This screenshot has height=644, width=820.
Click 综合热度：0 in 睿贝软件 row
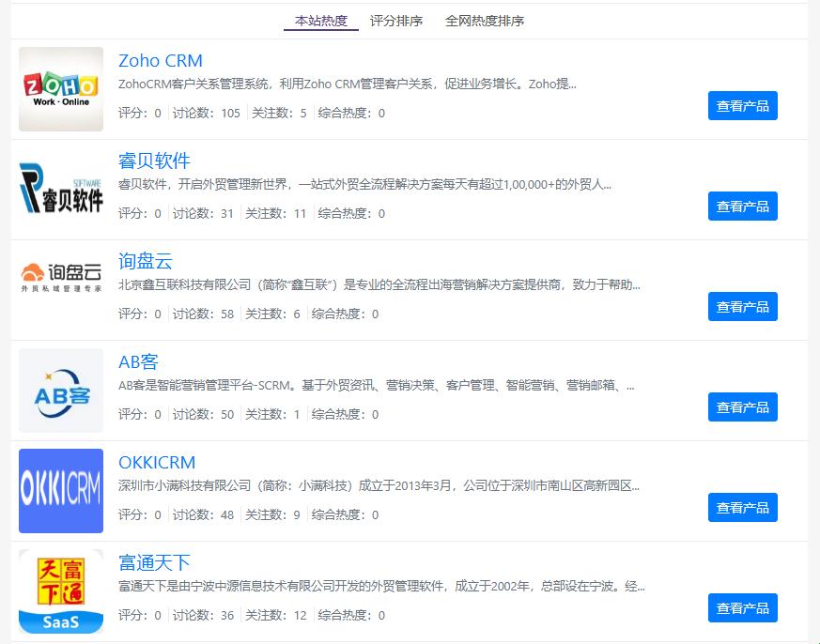(x=351, y=213)
